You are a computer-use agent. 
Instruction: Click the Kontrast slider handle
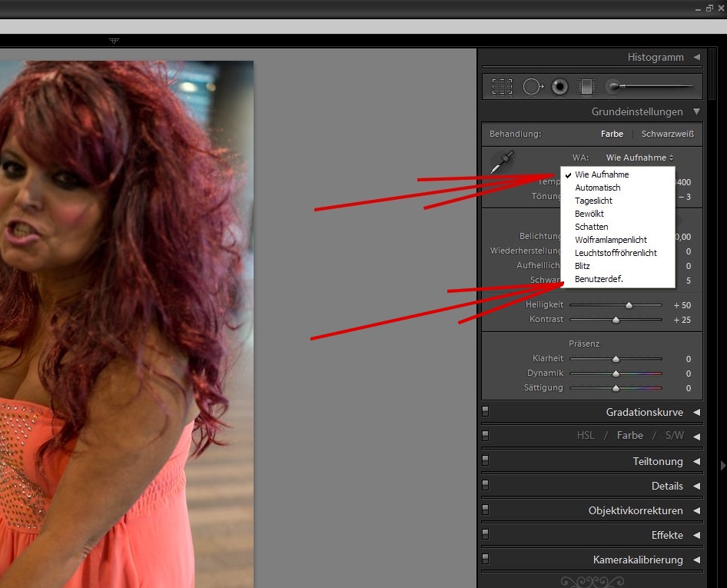(x=616, y=319)
